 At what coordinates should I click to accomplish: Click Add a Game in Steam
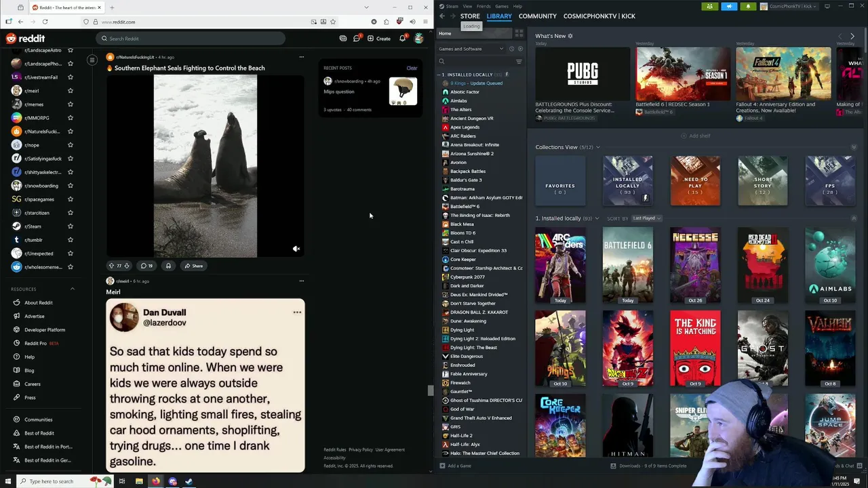point(455,466)
